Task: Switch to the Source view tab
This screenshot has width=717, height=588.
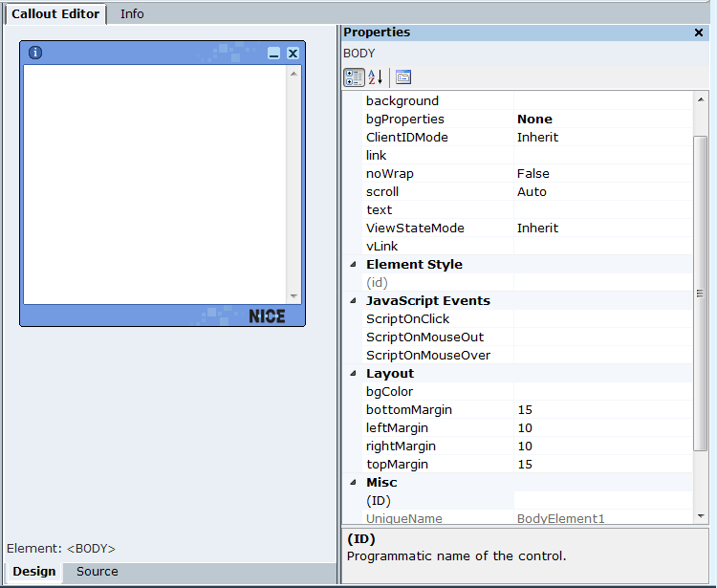Action: 98,572
